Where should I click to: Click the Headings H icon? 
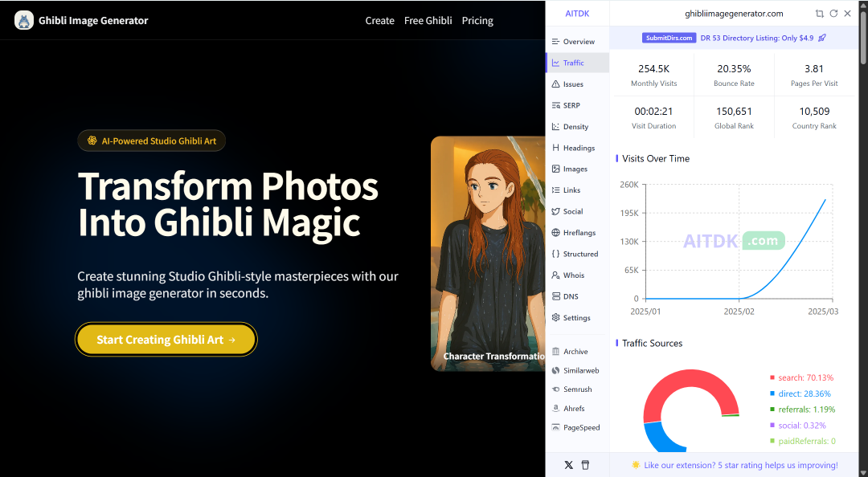tap(556, 148)
